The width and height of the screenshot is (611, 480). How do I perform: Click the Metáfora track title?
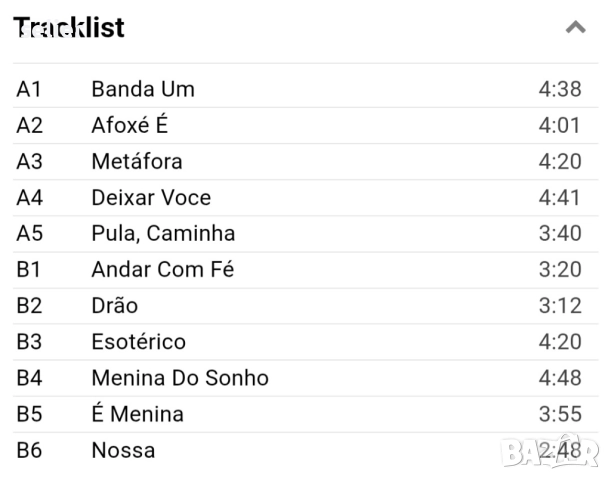point(137,161)
